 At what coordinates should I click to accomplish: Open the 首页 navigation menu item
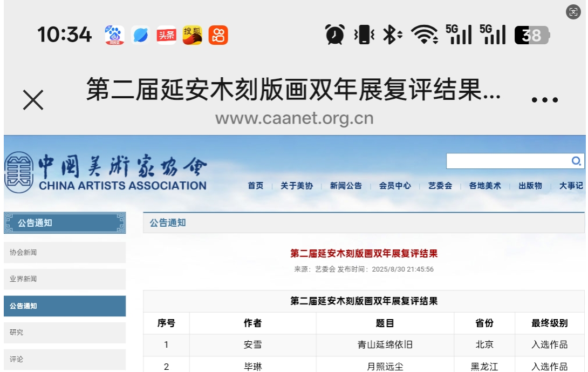256,186
